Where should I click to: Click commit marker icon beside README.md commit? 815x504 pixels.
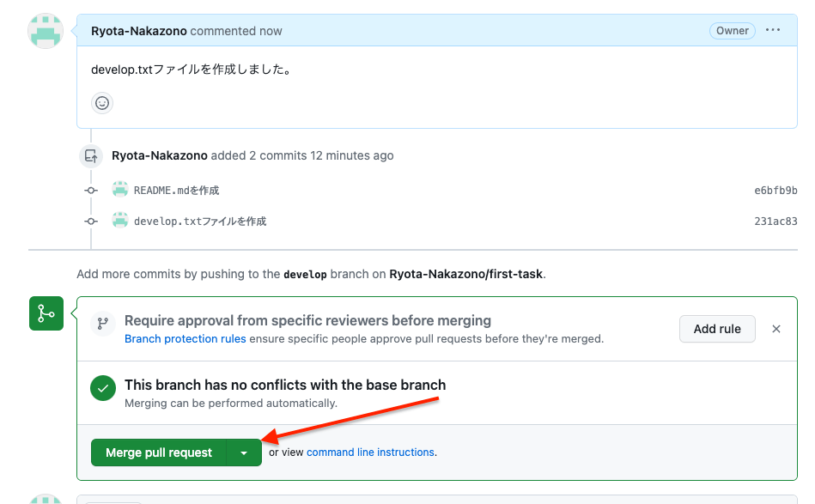pos(91,191)
